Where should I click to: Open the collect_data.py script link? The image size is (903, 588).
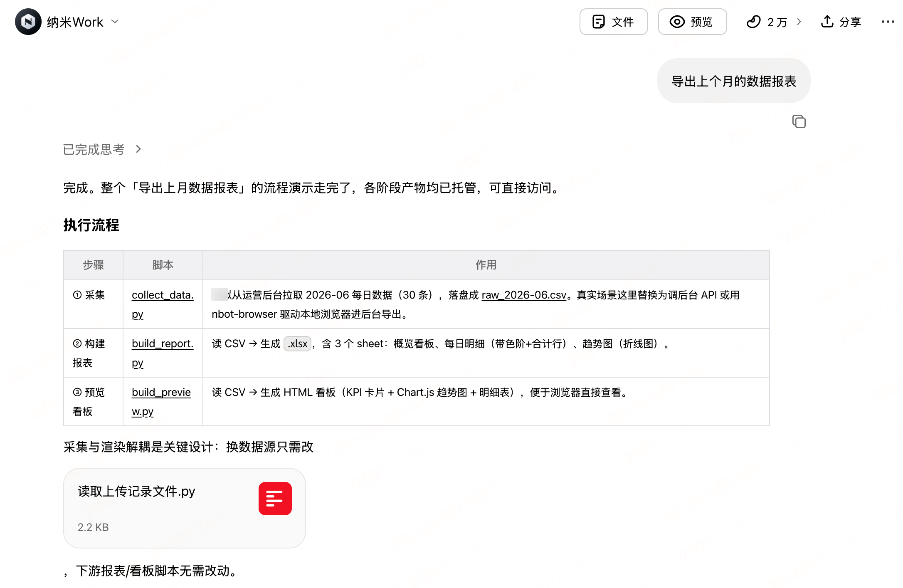tap(163, 304)
